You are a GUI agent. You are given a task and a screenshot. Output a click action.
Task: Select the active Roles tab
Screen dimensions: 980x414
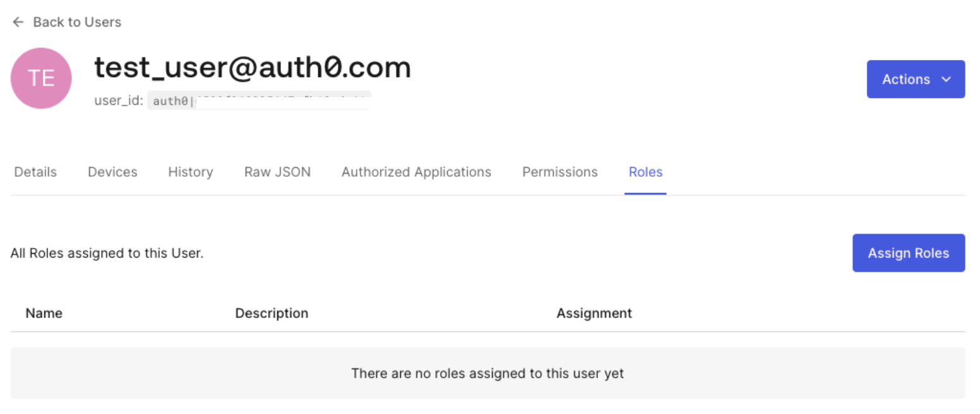645,172
